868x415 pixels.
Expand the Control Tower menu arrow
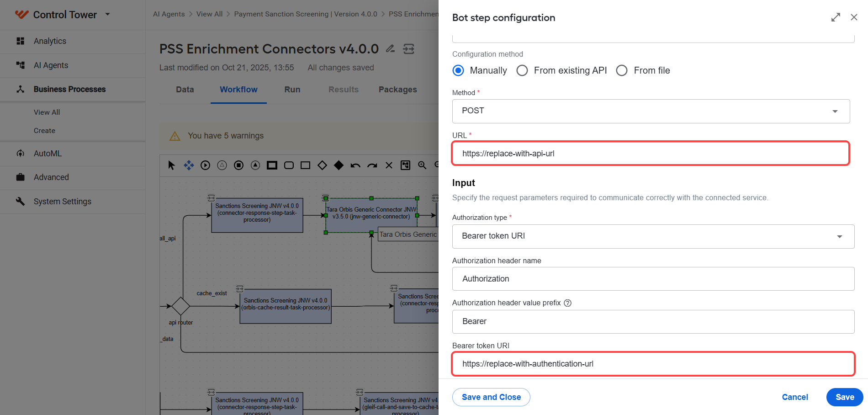tap(108, 14)
